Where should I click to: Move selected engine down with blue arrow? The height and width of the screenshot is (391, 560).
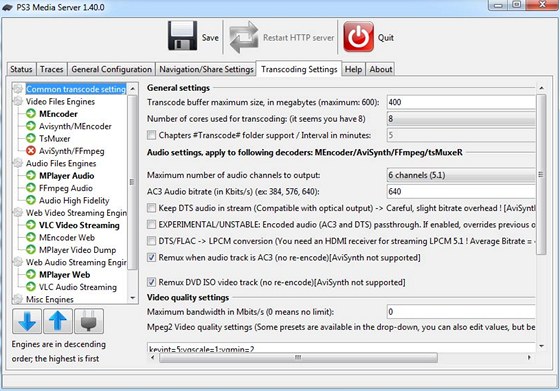pos(27,321)
